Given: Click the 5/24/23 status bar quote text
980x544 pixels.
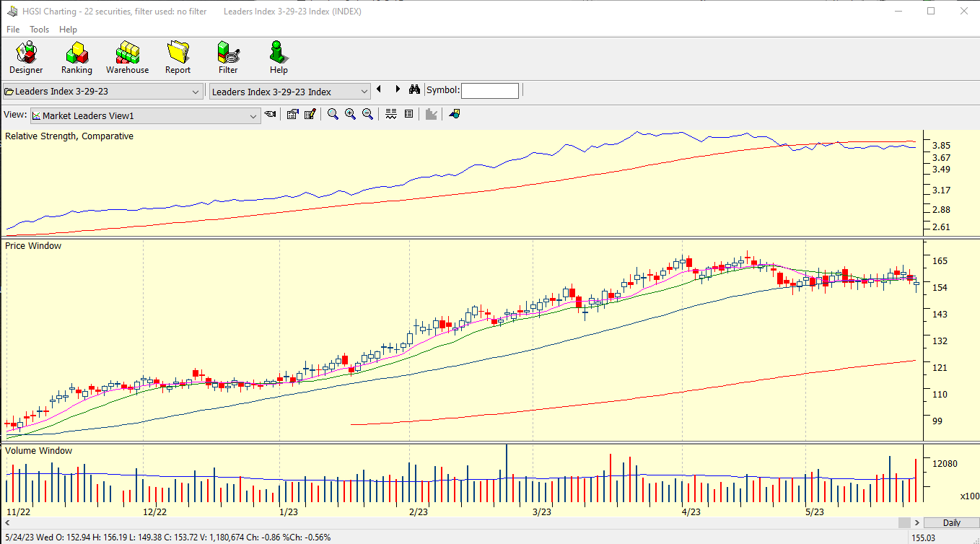Looking at the screenshot, I should point(167,538).
